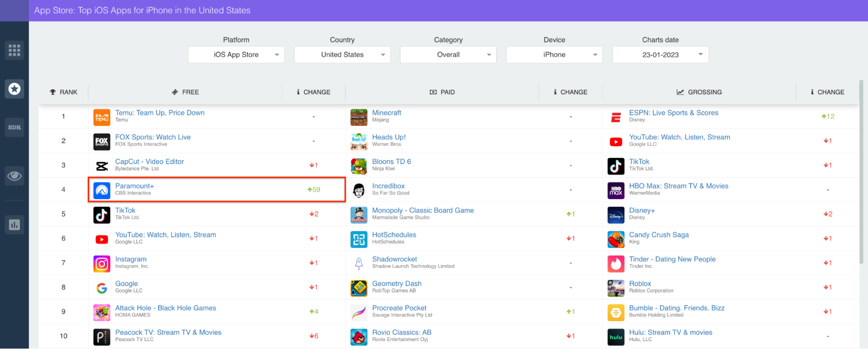Open the Charts date dropdown 23-01-2023

pyautogui.click(x=660, y=55)
